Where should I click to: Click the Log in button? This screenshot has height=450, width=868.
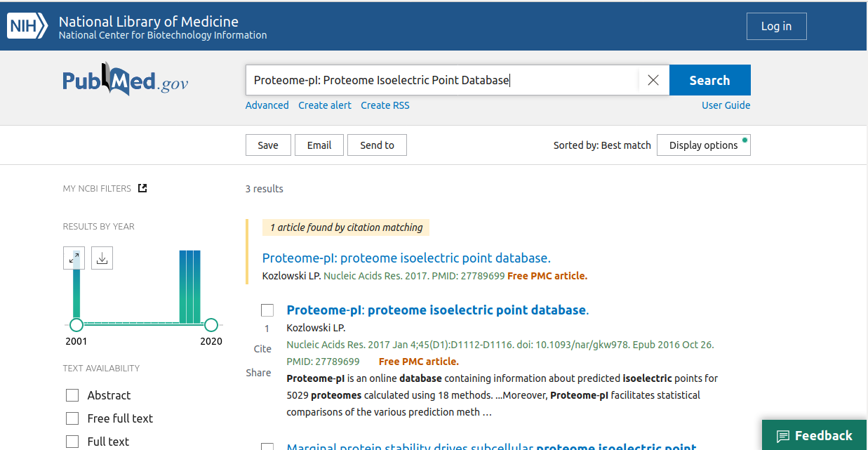pyautogui.click(x=777, y=26)
